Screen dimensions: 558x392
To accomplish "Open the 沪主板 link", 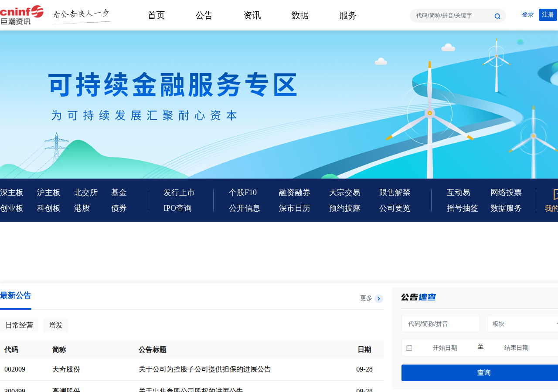I will pyautogui.click(x=49, y=193).
